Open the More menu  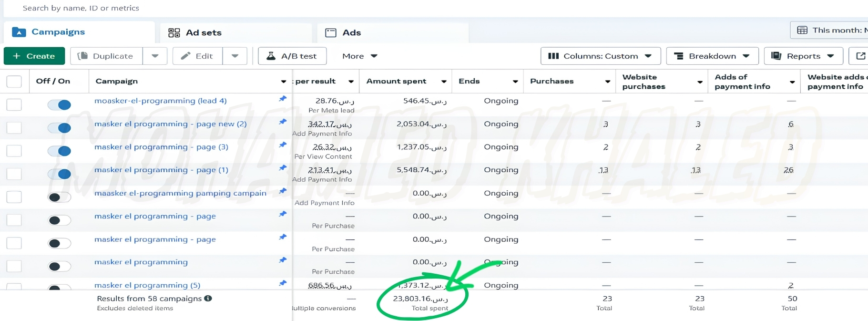(360, 56)
